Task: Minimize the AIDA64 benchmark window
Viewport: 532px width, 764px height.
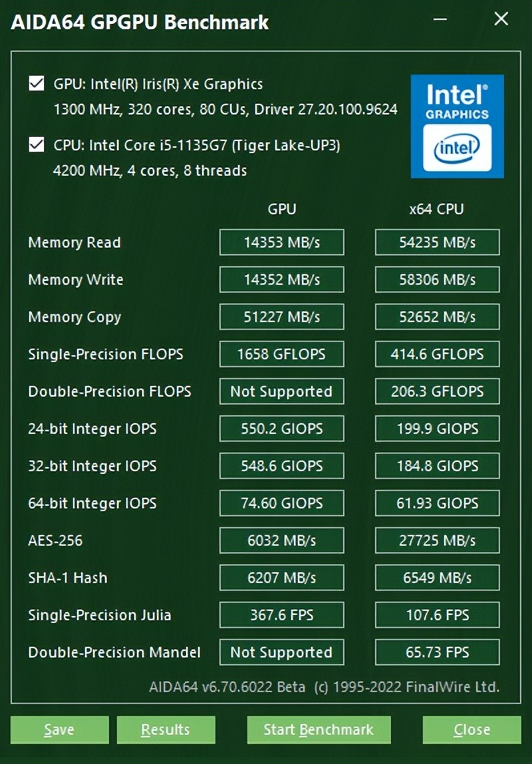Action: pos(439,20)
